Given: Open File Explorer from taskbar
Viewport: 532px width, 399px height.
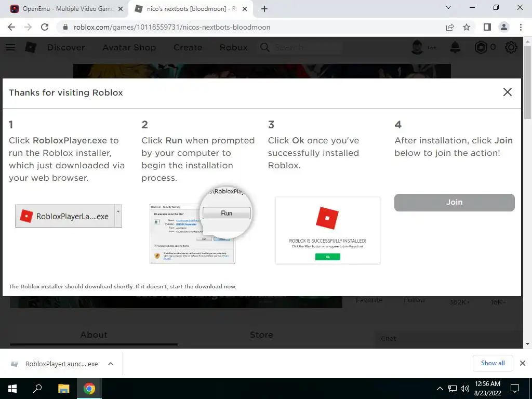Looking at the screenshot, I should tap(63, 389).
